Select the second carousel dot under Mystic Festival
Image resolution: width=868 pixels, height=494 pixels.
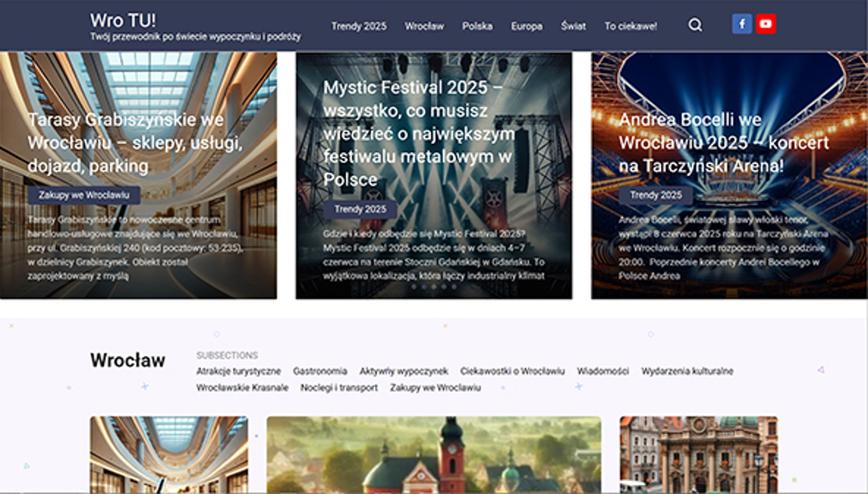point(425,287)
